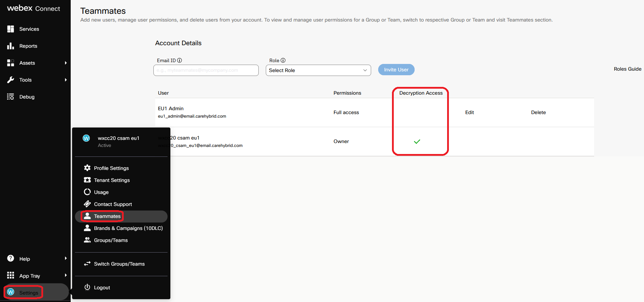Screen dimensions: 644x302
Task: Click the Contact Support ticket icon
Action: tap(87, 204)
